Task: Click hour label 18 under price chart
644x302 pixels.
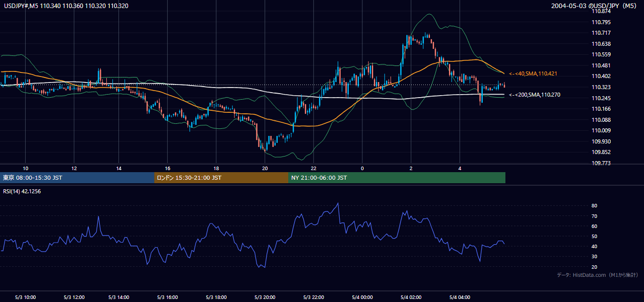Action: pos(216,168)
